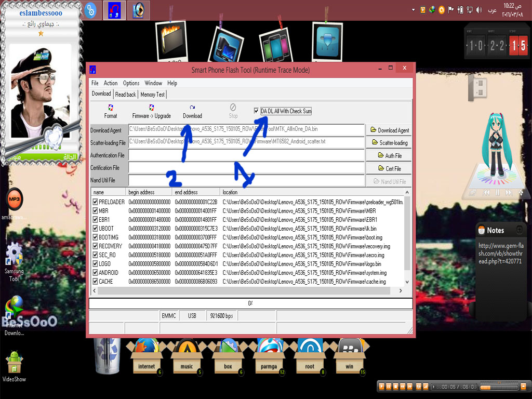The height and width of the screenshot is (399, 532).
Task: Open the Action menu
Action: tap(111, 83)
